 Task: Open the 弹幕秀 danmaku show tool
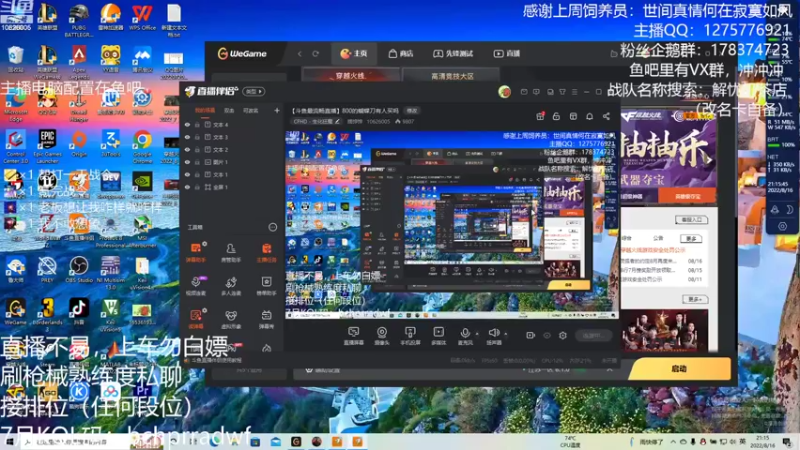pos(266,318)
